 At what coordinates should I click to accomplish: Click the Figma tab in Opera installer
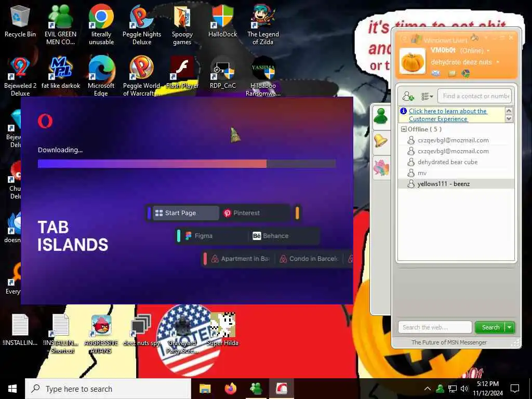(214, 236)
